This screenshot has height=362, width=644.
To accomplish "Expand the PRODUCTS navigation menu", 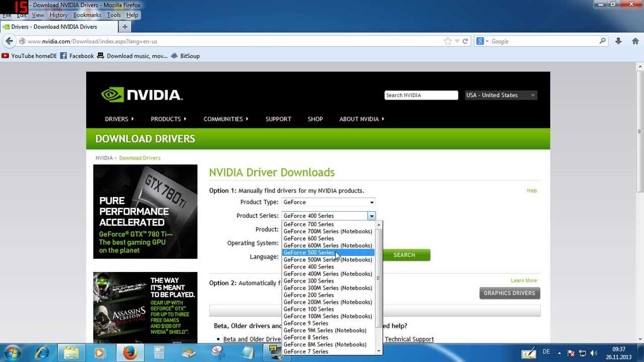I will tap(169, 119).
